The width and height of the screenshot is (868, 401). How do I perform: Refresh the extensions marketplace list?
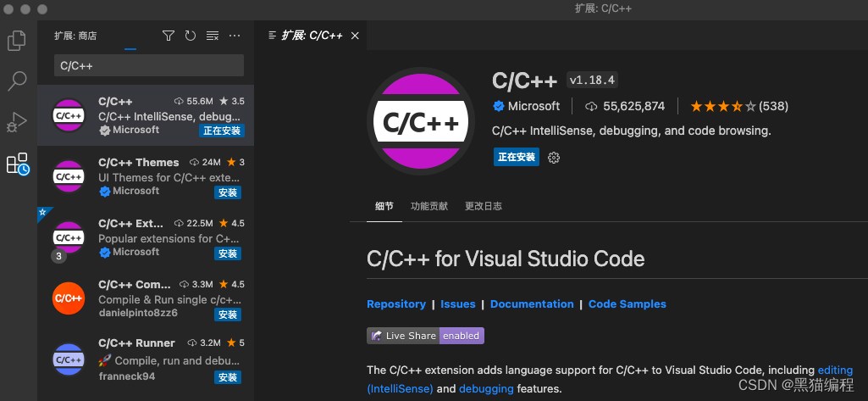pos(191,36)
